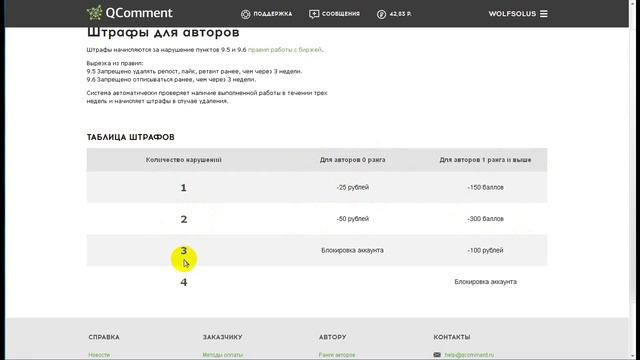Click the Автору footer heading
The width and height of the screenshot is (640, 360).
pyautogui.click(x=332, y=337)
